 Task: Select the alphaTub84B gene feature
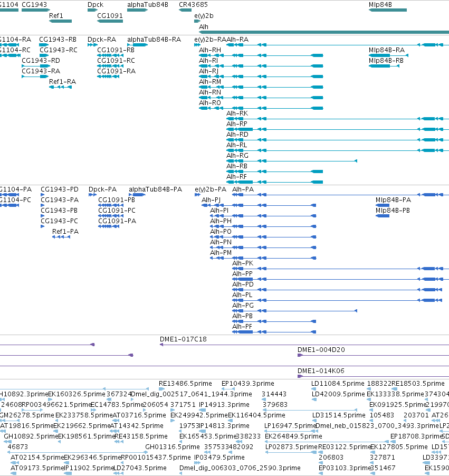click(x=138, y=10)
